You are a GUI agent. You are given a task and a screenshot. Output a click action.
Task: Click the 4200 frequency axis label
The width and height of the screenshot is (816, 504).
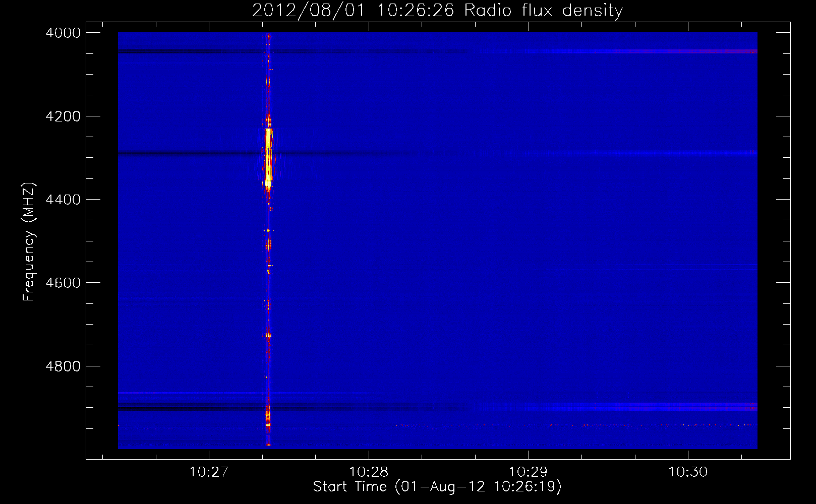pos(63,116)
